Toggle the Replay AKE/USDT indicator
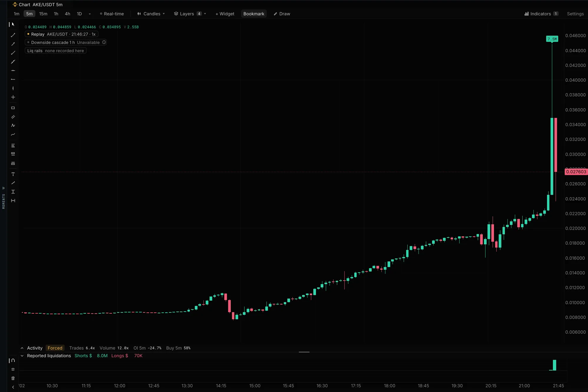This screenshot has height=392, width=588. (x=62, y=34)
